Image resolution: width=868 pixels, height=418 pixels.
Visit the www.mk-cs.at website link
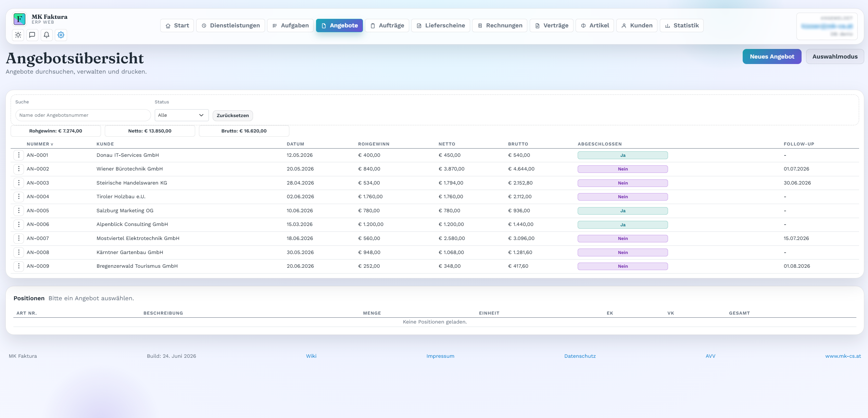843,356
